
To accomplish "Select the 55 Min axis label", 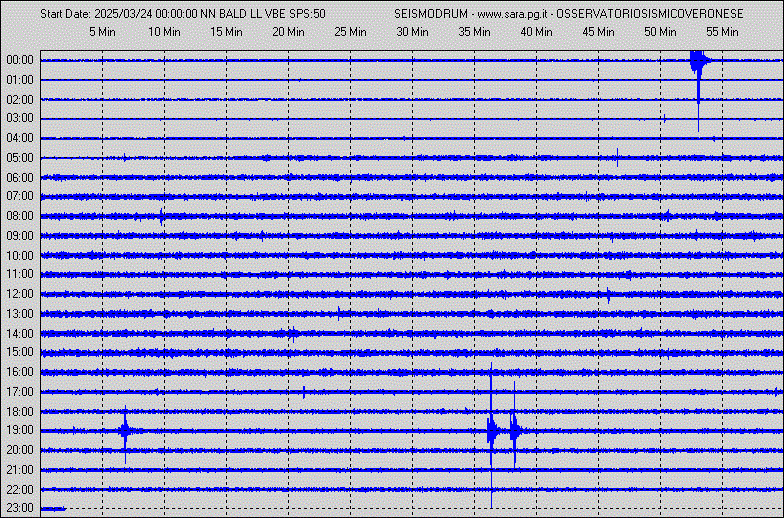I will coord(722,32).
